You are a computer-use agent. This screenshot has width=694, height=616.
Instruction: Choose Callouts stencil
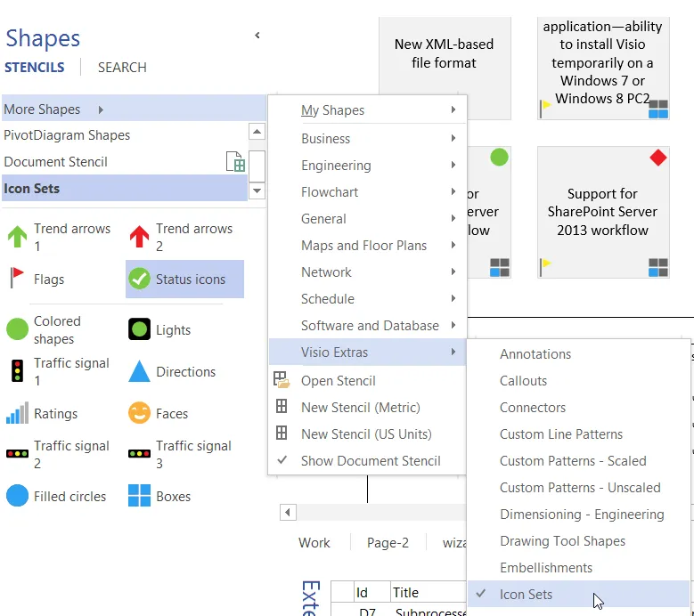(578, 381)
